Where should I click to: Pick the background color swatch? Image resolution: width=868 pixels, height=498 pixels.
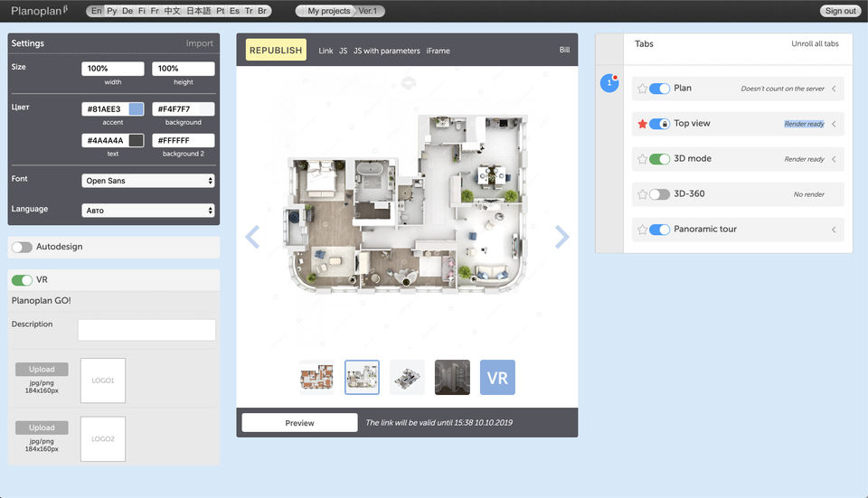(x=207, y=109)
